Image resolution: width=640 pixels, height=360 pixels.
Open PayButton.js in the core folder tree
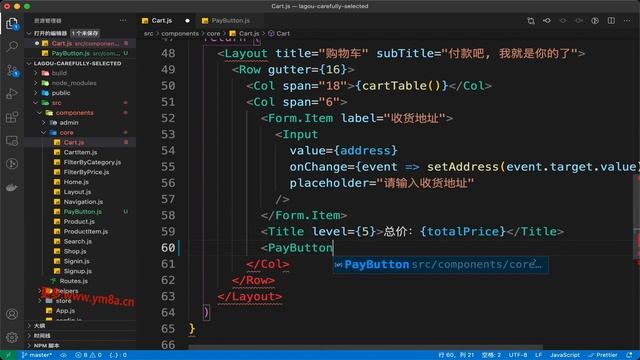click(x=82, y=211)
